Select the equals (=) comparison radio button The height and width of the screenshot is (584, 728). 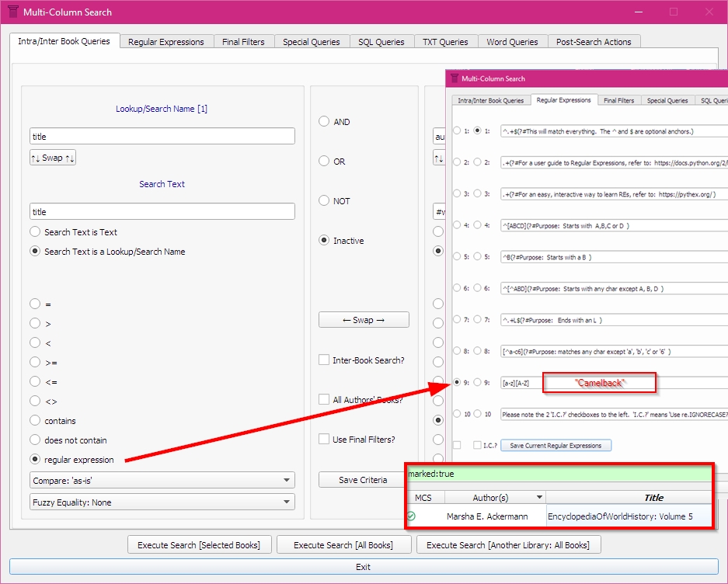click(x=35, y=304)
